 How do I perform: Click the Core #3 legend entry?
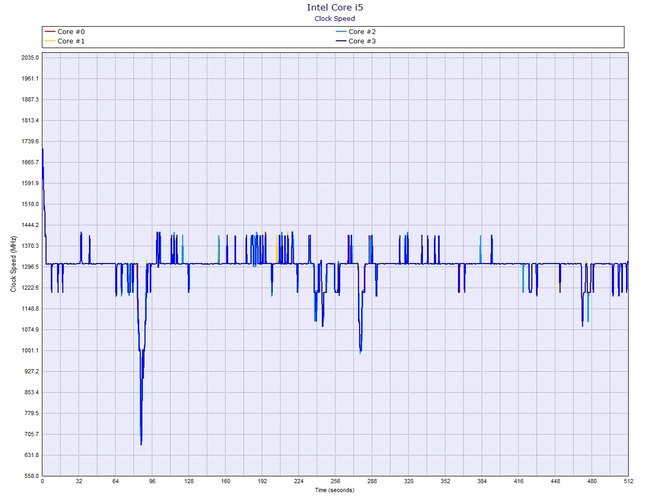(x=356, y=41)
